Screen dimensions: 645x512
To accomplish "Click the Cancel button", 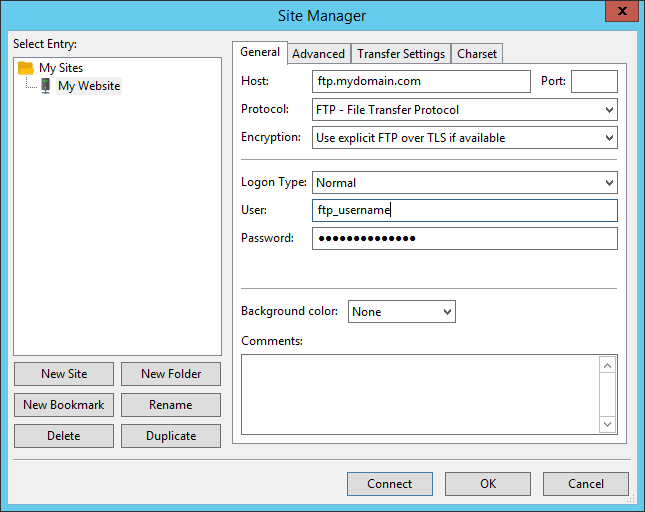I will (x=586, y=484).
